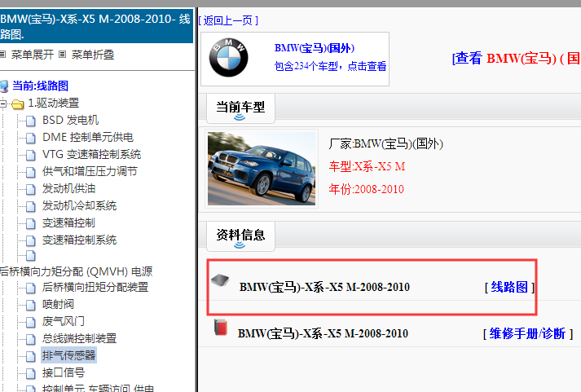Click BMW(宝马)-X系-X5 M-2008-2010 title in 维修手册 row
Screen dimensions: 581x392
(x=323, y=333)
